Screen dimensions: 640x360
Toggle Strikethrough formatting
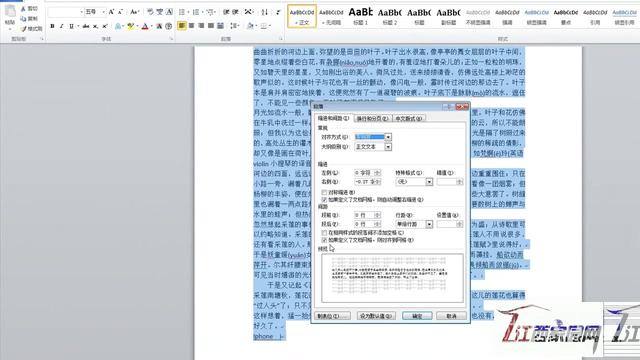pyautogui.click(x=86, y=26)
